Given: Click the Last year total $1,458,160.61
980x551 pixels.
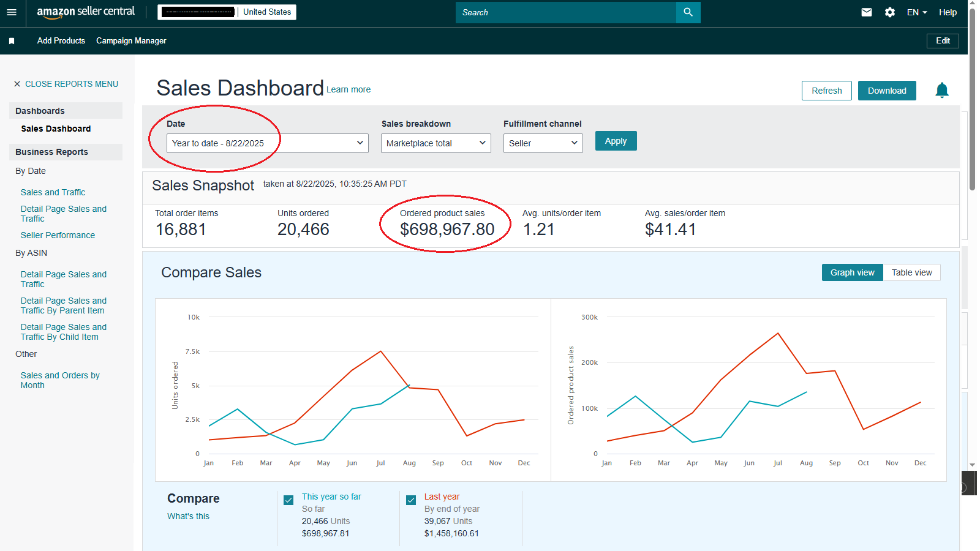Looking at the screenshot, I should 451,533.
